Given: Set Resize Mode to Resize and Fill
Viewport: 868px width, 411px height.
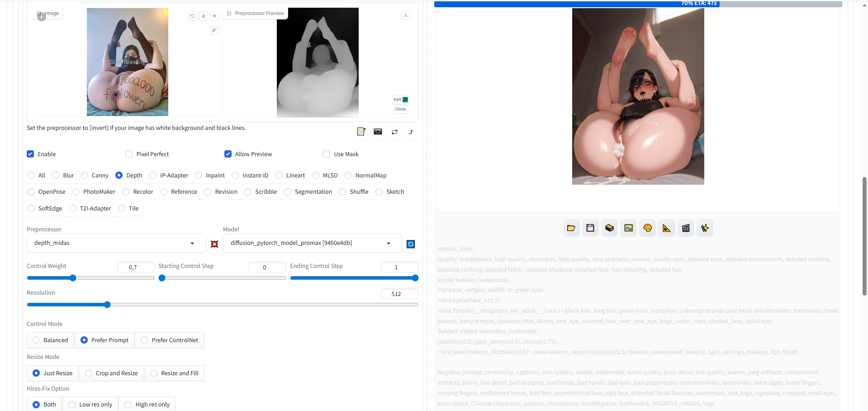Looking at the screenshot, I should (175, 373).
